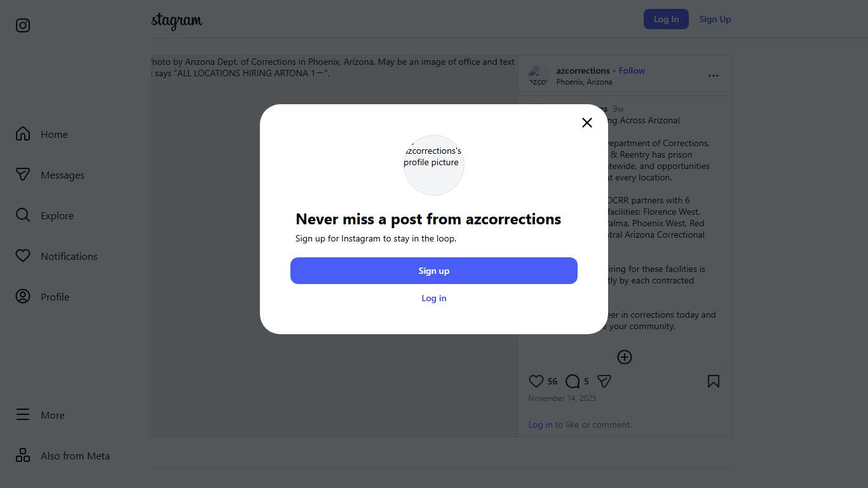Open Messages from the sidebar
Viewport: 868px width, 488px height.
[x=23, y=175]
